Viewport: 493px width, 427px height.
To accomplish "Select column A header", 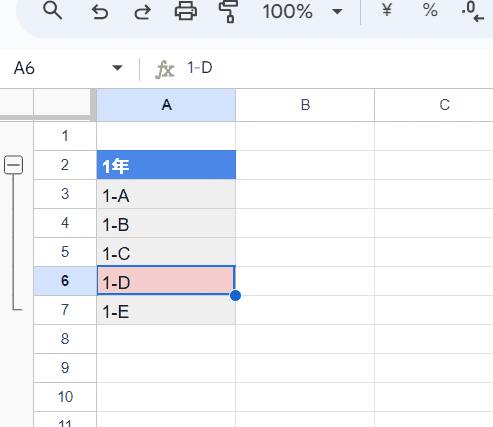I will tap(166, 105).
